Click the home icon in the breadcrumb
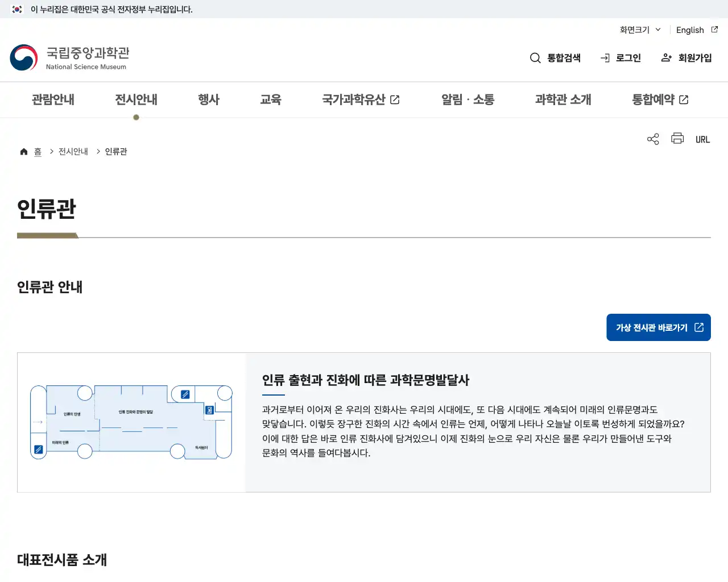 point(23,151)
